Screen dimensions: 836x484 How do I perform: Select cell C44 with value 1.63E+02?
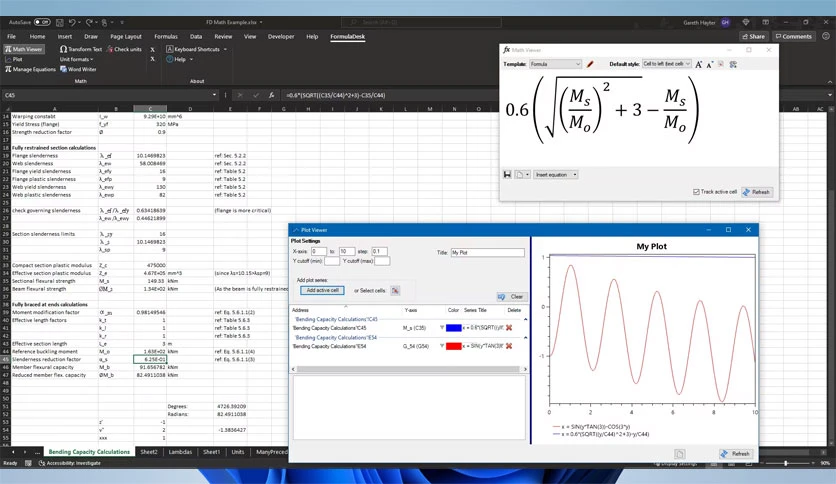(x=150, y=351)
